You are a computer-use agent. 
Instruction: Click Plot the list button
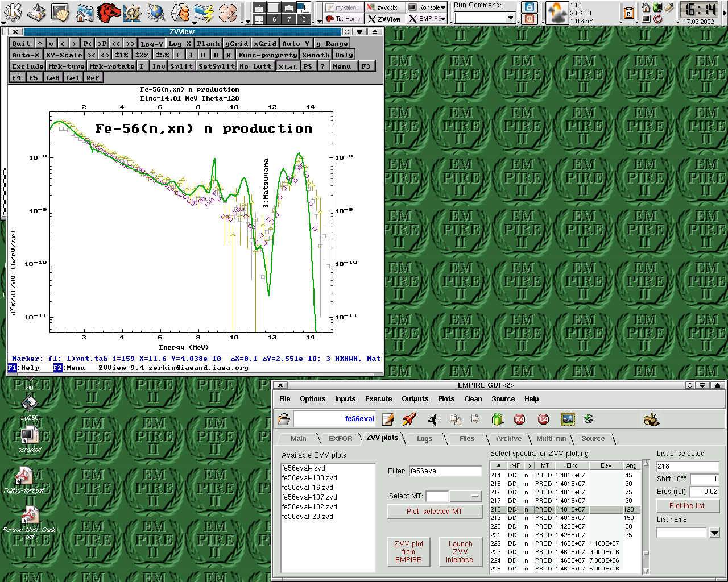[x=687, y=506]
